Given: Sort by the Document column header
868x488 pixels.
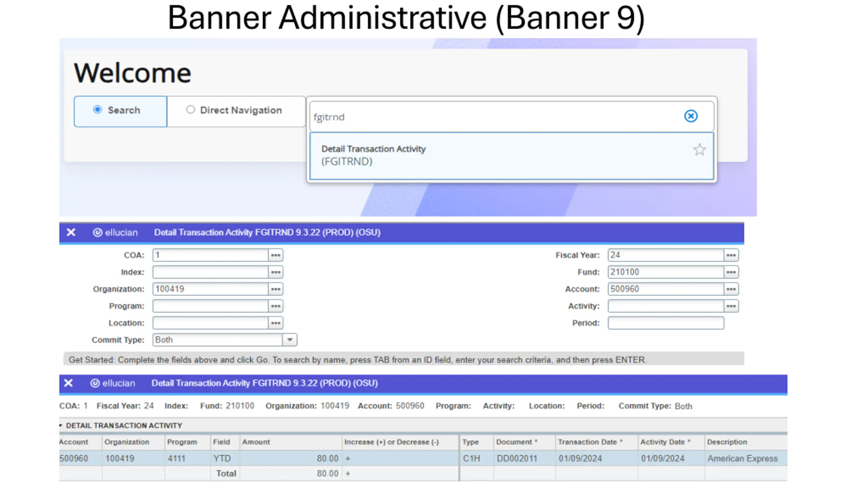Looking at the screenshot, I should 517,442.
